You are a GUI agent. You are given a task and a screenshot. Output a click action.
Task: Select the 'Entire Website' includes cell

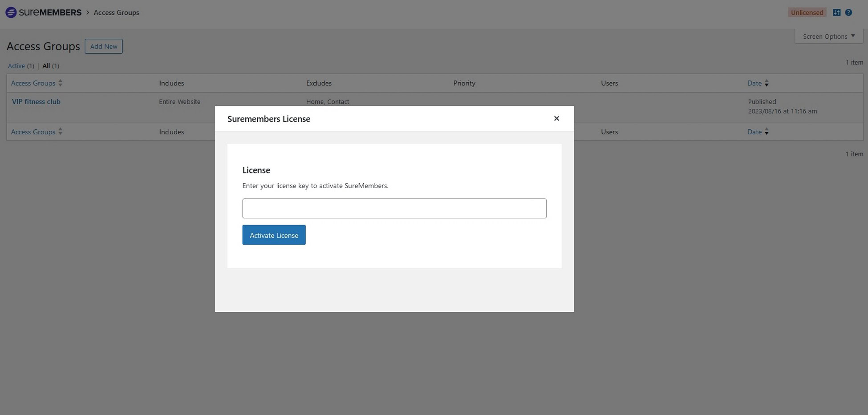(180, 102)
